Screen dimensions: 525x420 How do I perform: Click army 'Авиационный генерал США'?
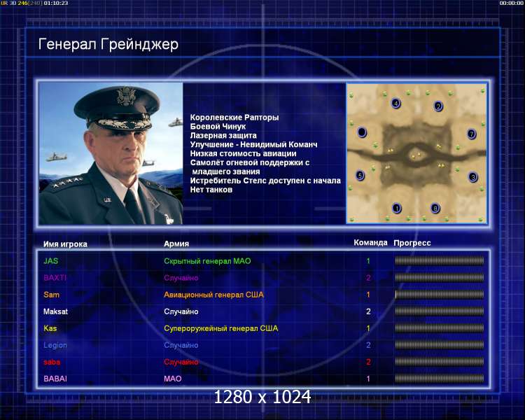(x=213, y=295)
